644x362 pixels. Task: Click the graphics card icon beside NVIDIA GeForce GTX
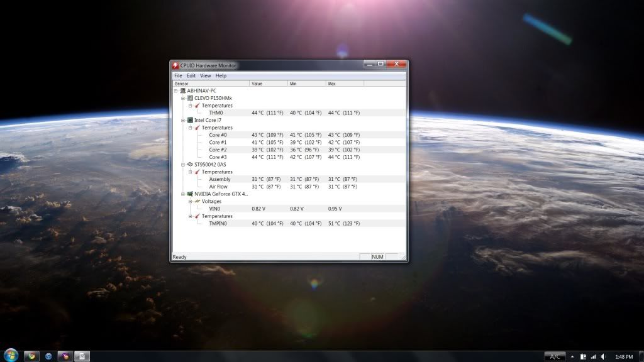[190, 194]
